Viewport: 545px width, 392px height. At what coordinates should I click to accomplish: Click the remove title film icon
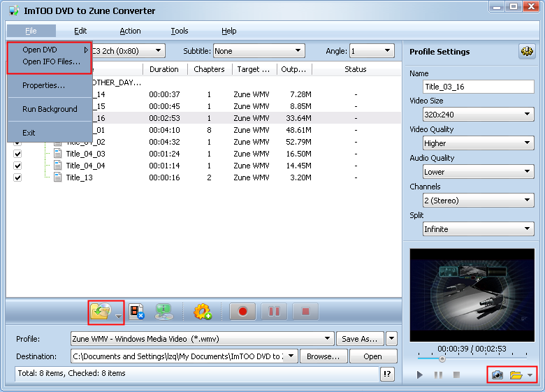tap(136, 312)
